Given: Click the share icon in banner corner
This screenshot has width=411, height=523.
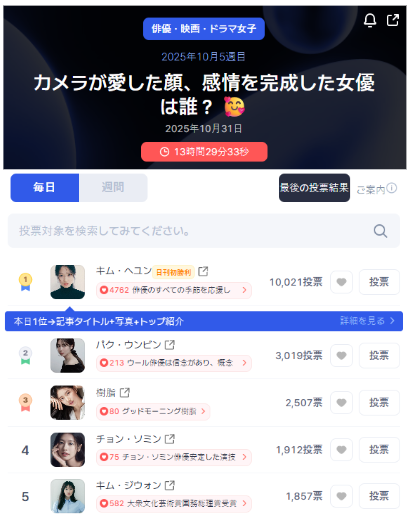Looking at the screenshot, I should (x=393, y=20).
